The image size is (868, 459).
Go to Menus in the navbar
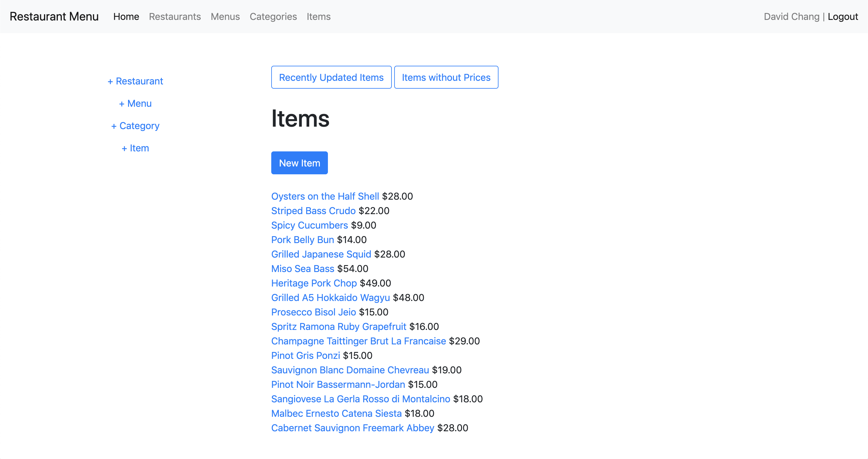[x=225, y=17]
